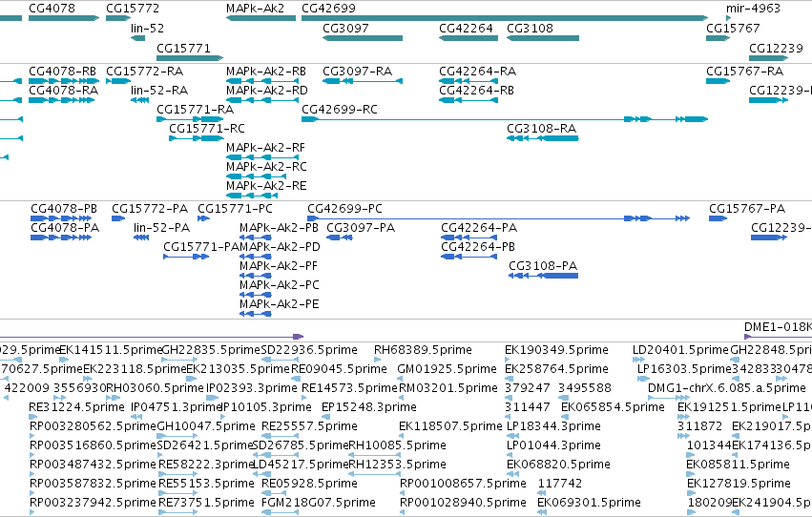The height and width of the screenshot is (517, 812).
Task: Click the CG15771 gene label
Action: [x=183, y=48]
